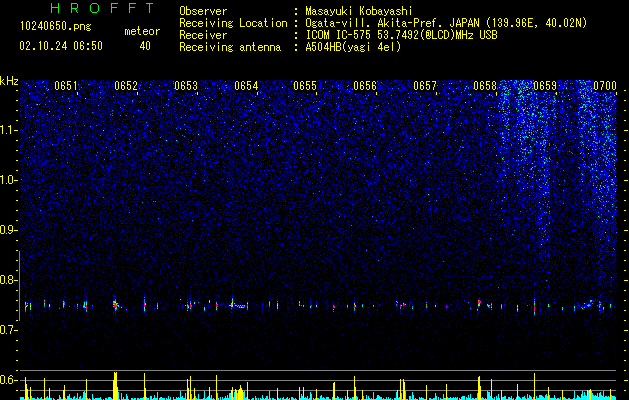Click the gray frequency range bar on the left axis
Viewport: 629px width, 400px height.
19,286
